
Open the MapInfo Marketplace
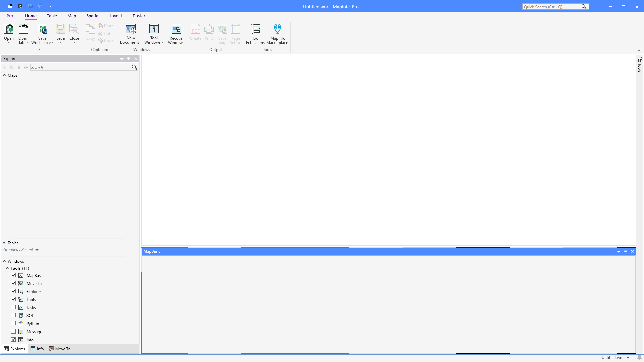(277, 34)
